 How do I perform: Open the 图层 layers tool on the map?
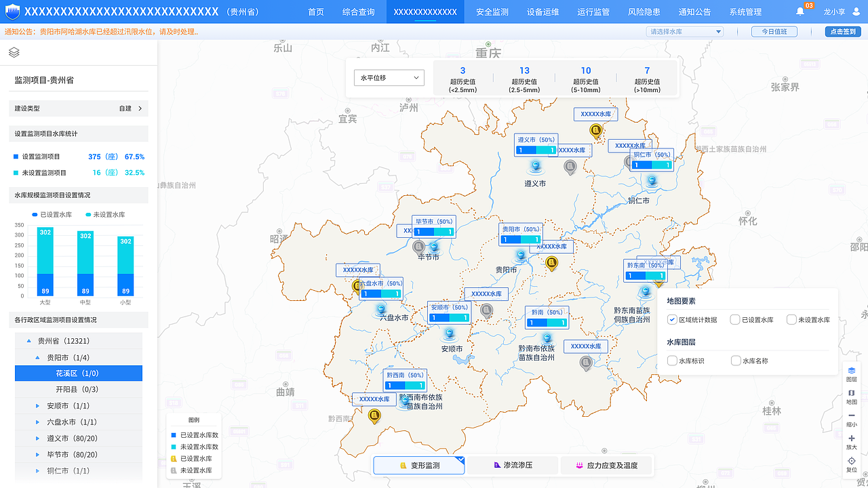[851, 374]
